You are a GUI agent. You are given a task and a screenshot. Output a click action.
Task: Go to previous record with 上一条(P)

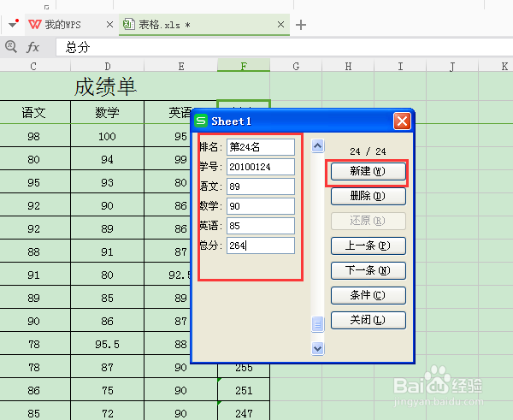[x=368, y=245]
